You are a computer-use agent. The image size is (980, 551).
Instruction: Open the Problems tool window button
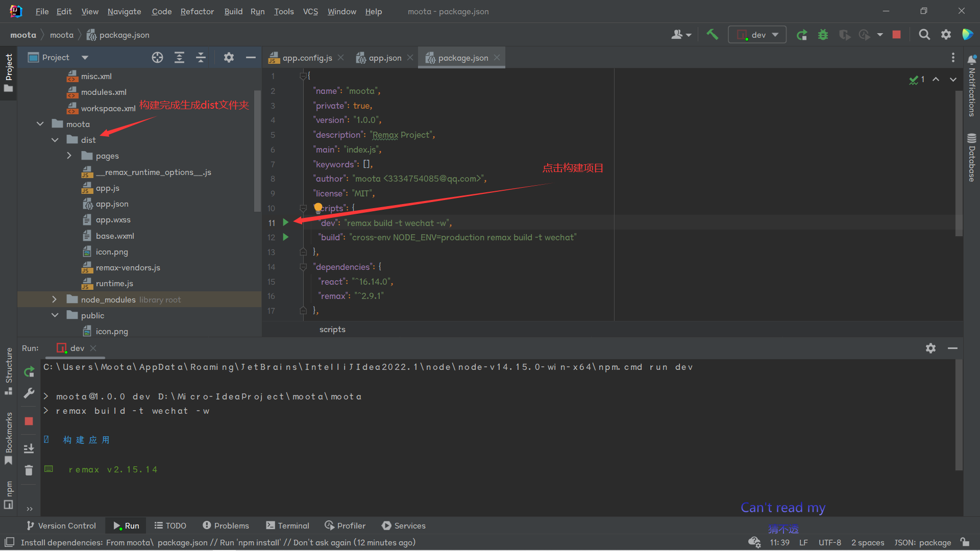pos(226,525)
